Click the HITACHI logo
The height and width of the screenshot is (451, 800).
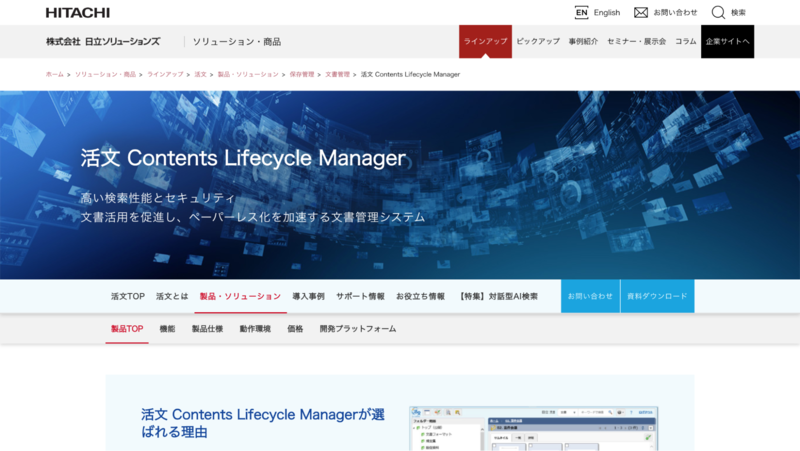point(78,13)
